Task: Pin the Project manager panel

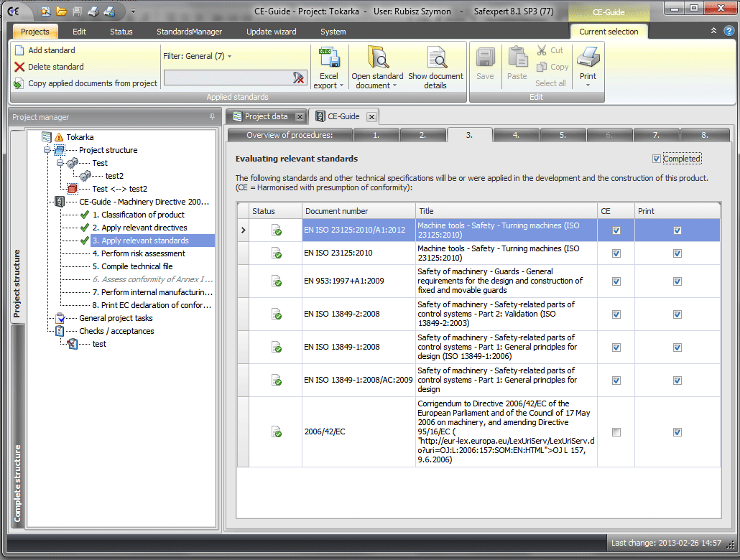Action: pos(211,117)
